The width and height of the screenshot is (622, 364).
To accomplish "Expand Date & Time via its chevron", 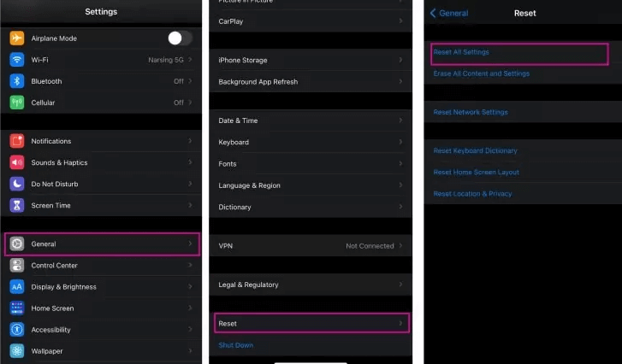I will click(400, 120).
